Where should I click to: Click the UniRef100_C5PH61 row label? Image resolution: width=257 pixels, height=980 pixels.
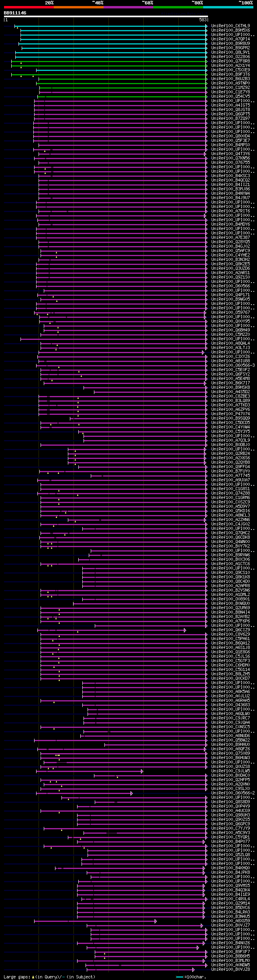point(230,639)
